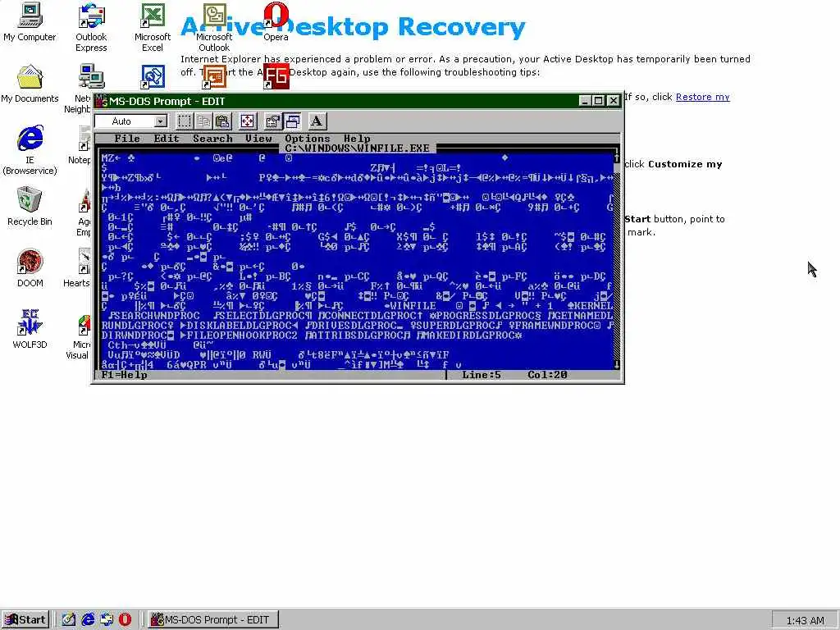Open the Start menu

pyautogui.click(x=25, y=620)
